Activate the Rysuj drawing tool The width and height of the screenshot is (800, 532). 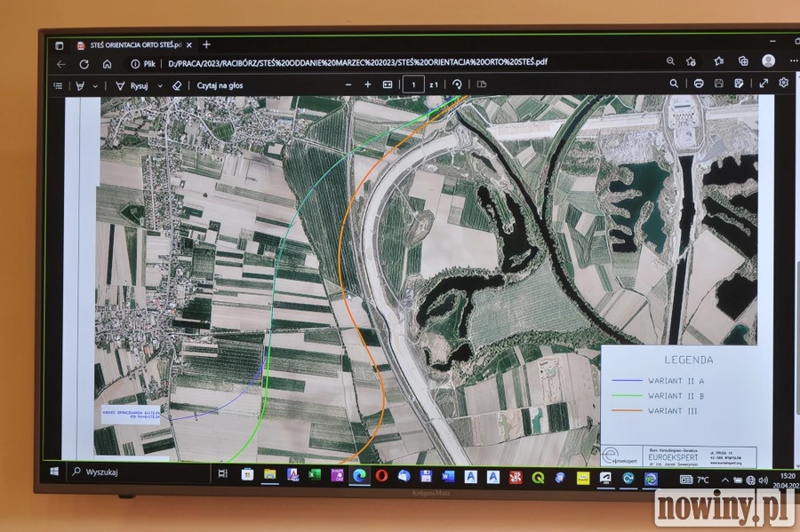pos(132,85)
